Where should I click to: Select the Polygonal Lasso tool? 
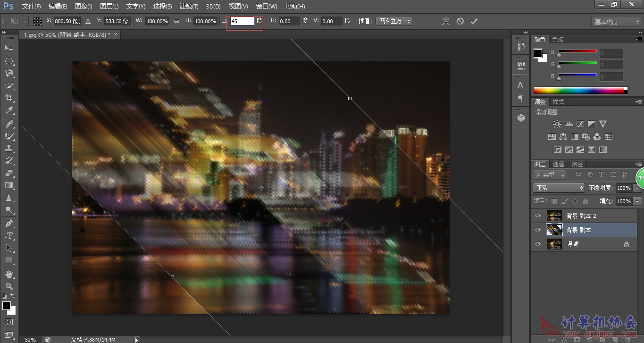(x=9, y=73)
